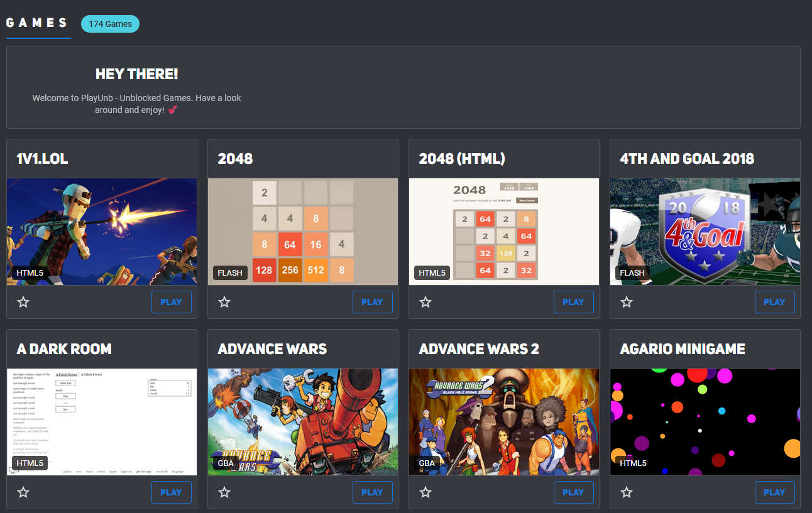The image size is (812, 513).
Task: Open the A DARK ROOM title
Action: tap(64, 349)
